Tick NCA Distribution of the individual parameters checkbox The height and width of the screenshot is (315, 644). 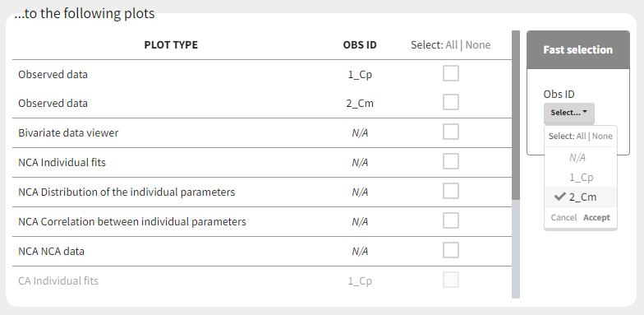coord(450,191)
